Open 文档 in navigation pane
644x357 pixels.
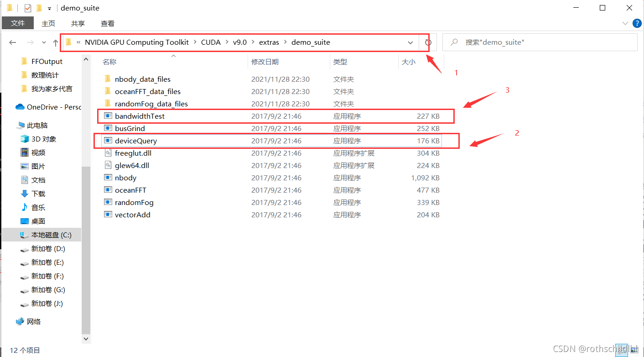click(33, 180)
